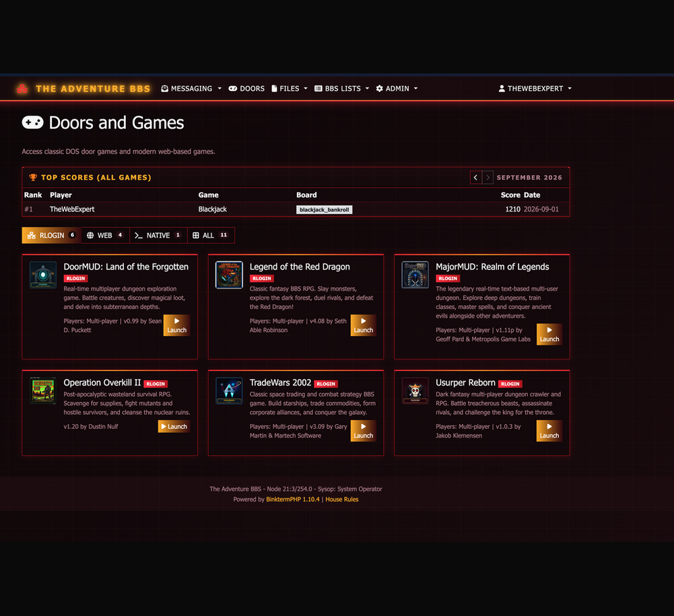The width and height of the screenshot is (674, 616).
Task: Click the Legend of the Red Dragon title
Action: 300,267
